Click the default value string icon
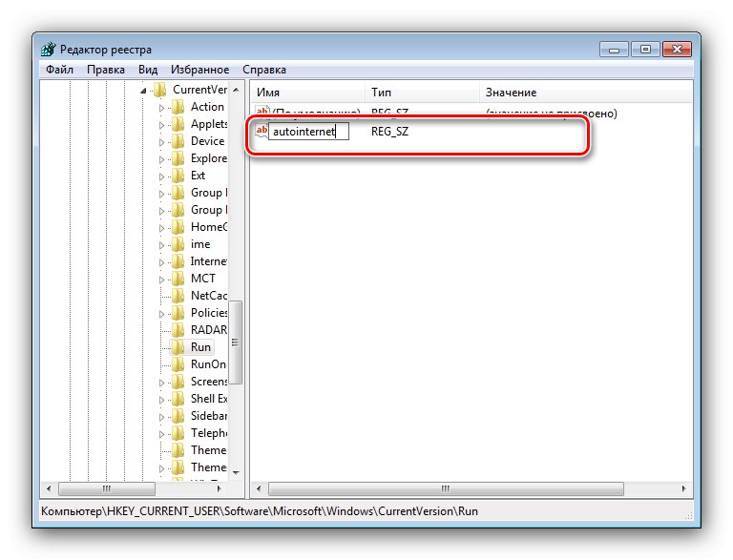This screenshot has width=733, height=560. tap(262, 112)
